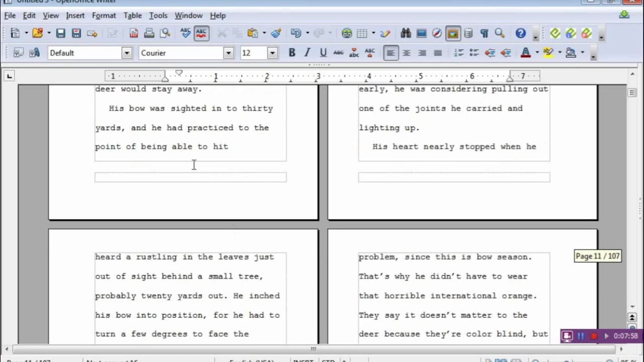
Task: Apply the red font color
Action: click(x=526, y=53)
